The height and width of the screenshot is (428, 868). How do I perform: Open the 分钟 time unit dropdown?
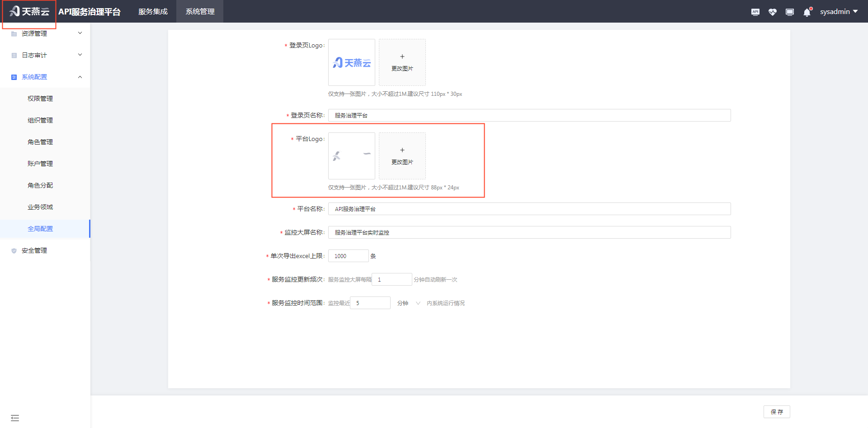pos(408,303)
